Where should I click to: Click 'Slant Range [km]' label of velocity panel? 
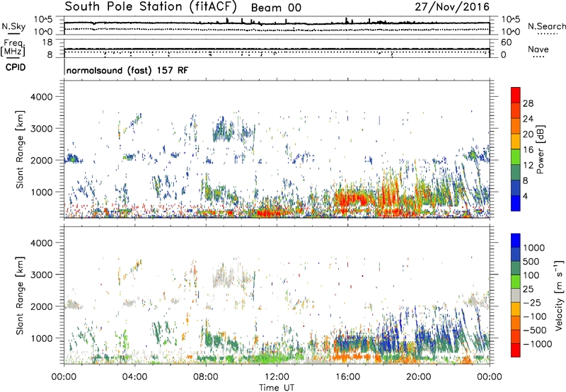click(x=20, y=296)
